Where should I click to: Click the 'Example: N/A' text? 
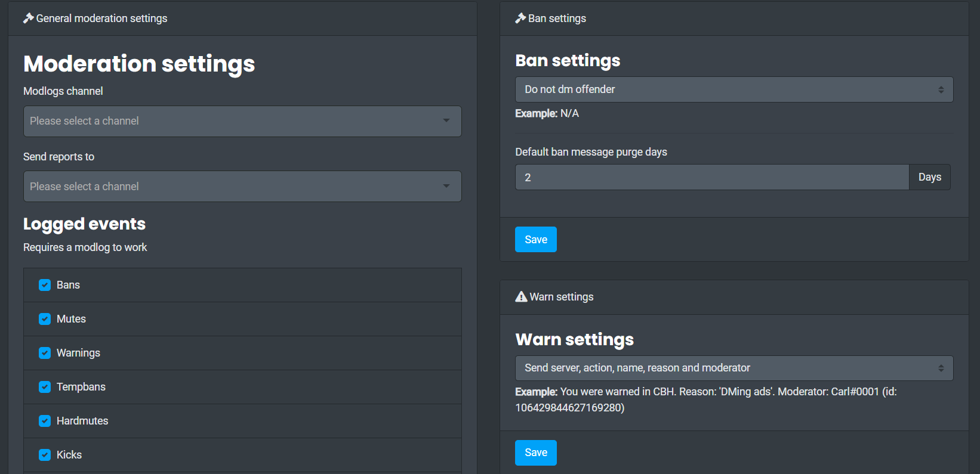(547, 113)
